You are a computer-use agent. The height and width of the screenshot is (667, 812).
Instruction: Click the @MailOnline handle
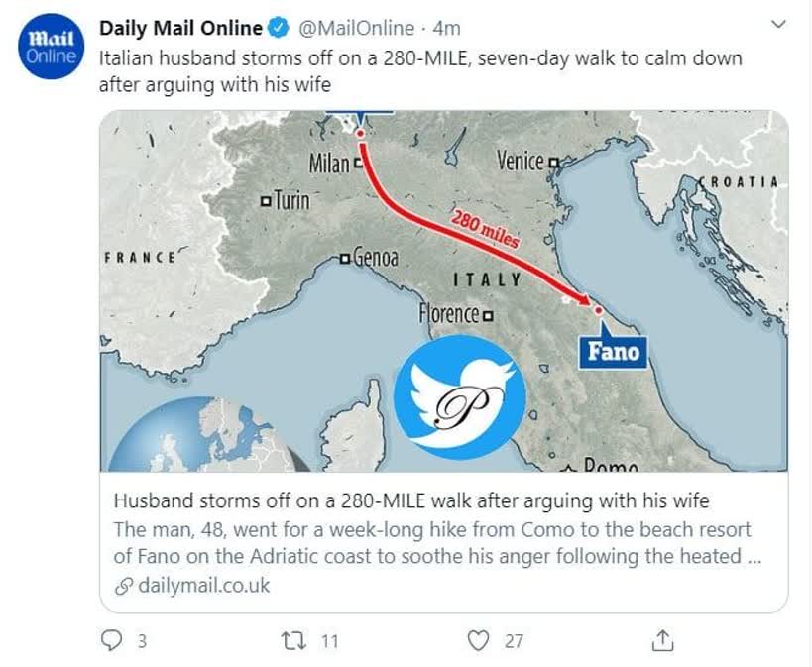pyautogui.click(x=356, y=28)
